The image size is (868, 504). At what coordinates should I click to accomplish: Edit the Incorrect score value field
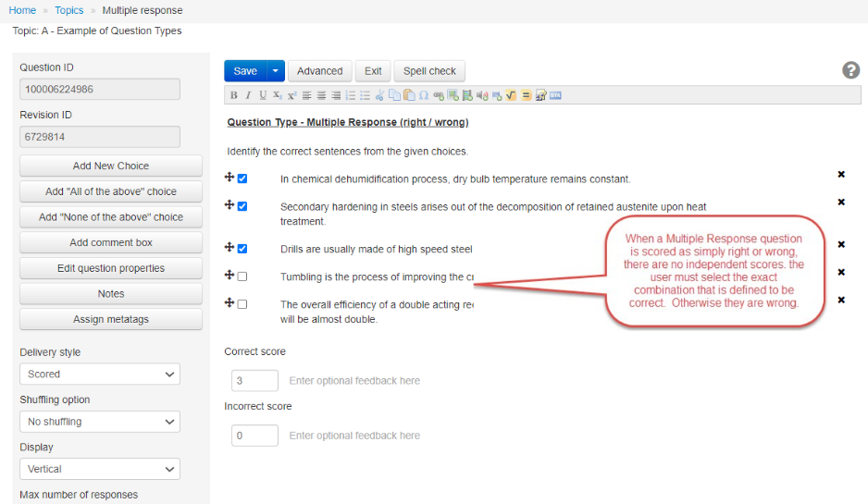point(254,436)
